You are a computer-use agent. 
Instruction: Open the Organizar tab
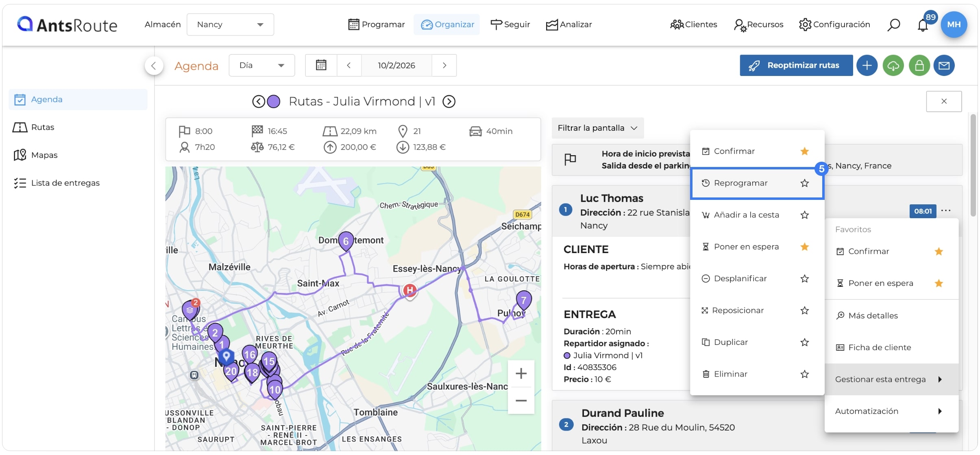447,24
